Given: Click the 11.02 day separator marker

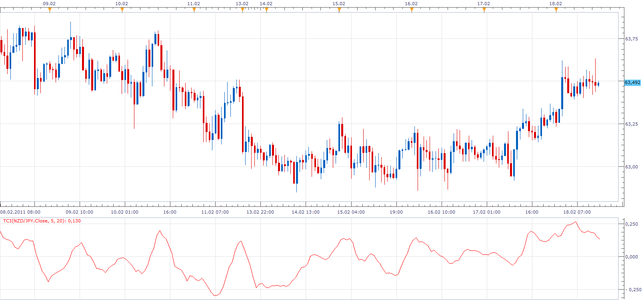Looking at the screenshot, I should pyautogui.click(x=194, y=10).
